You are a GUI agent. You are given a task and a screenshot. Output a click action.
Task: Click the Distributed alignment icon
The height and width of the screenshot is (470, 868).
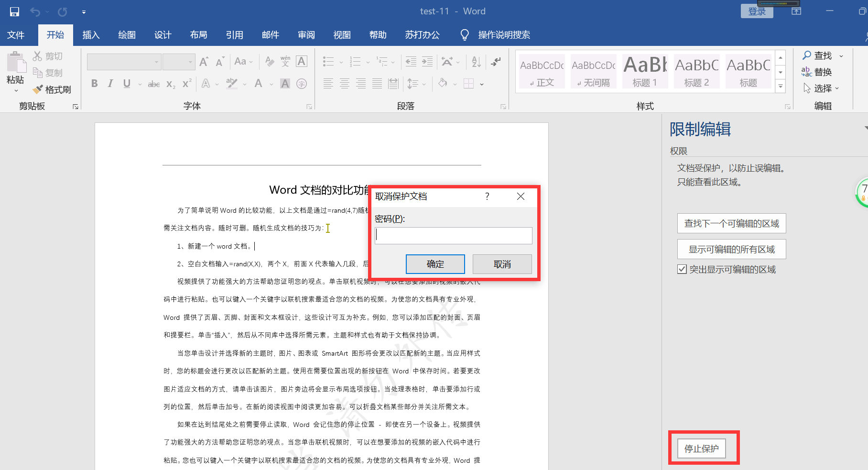[393, 84]
